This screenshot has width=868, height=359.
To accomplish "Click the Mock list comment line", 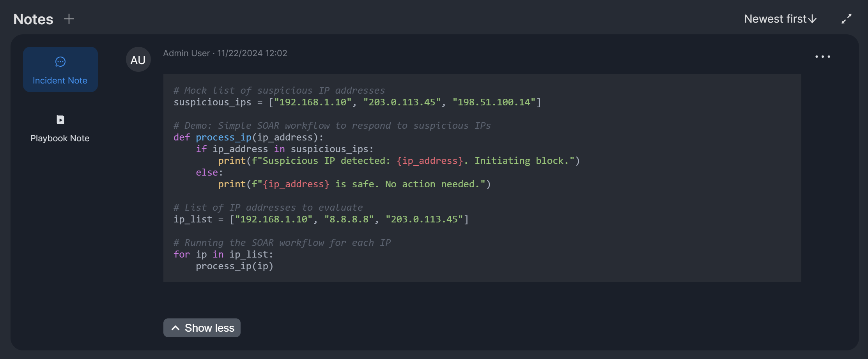I will 279,91.
